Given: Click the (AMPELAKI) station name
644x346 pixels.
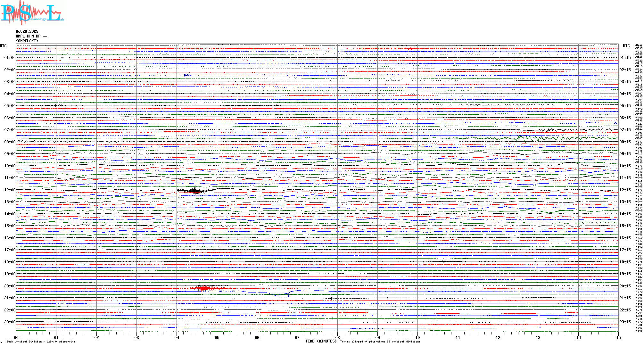Looking at the screenshot, I should [x=27, y=41].
